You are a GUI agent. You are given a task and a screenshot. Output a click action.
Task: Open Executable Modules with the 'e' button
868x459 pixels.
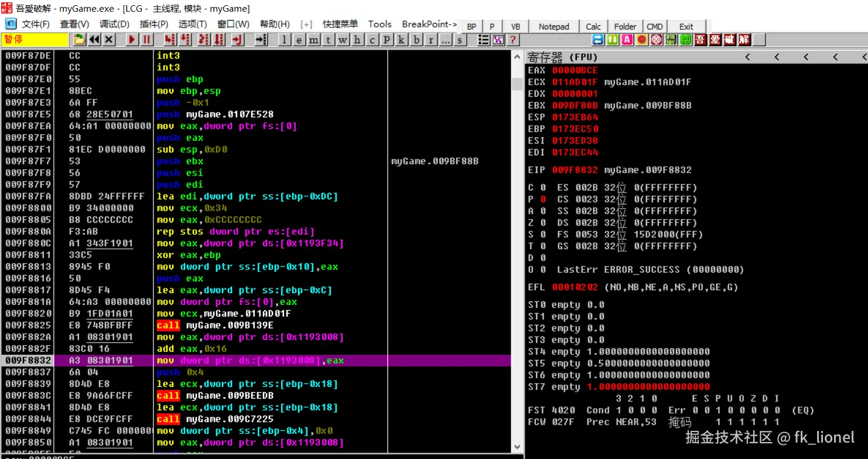coord(299,39)
